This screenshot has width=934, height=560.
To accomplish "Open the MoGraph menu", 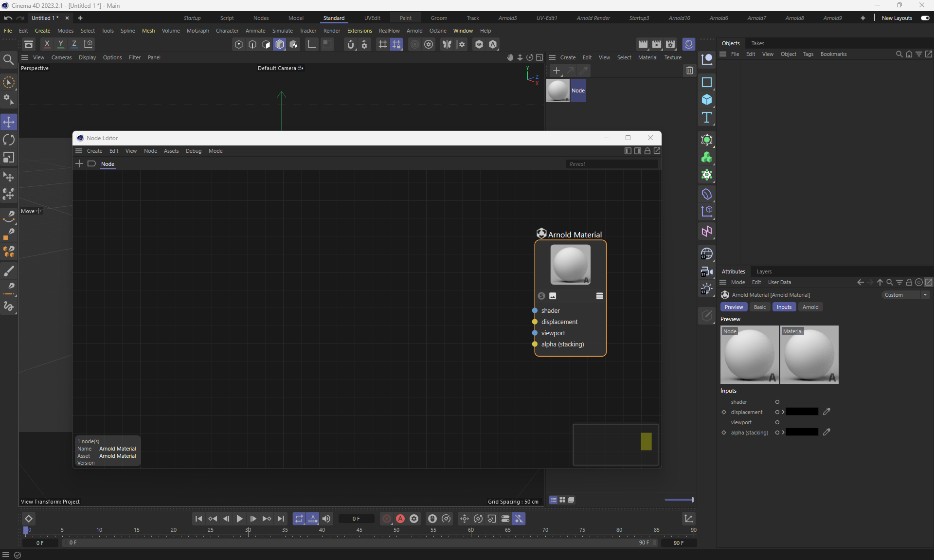I will point(198,31).
